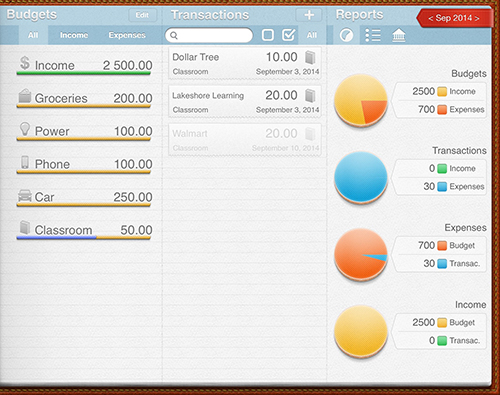Screen dimensions: 500x395
Task: Click yellow Budget swatch in Income legend
Action: click(442, 323)
